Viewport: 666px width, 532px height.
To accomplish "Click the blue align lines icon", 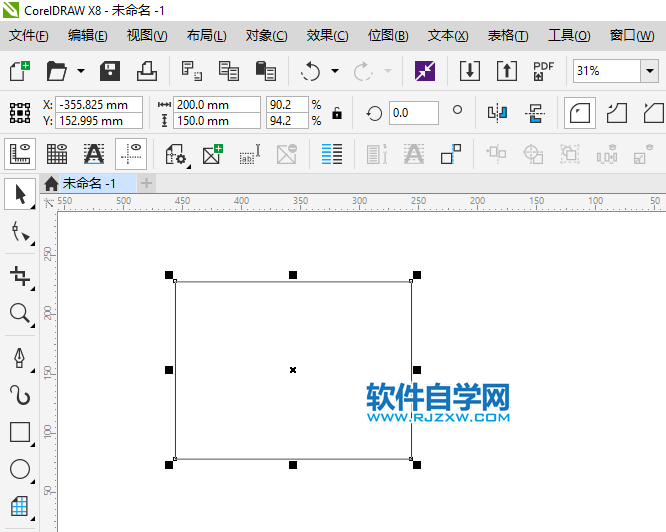I will coord(332,154).
